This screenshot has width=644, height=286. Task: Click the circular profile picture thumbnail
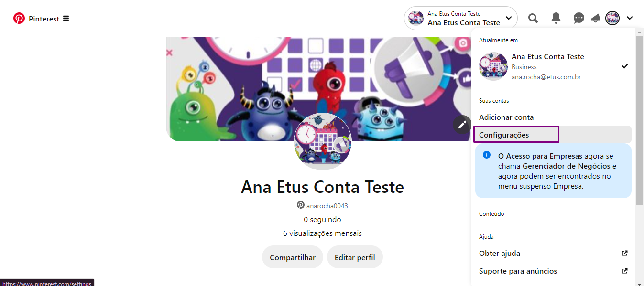(x=323, y=142)
